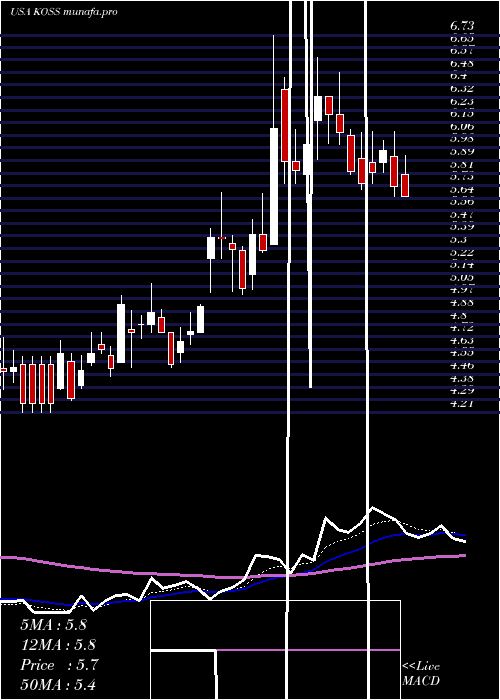Screen dimensions: 500x700
Task: Click the 5.81 price axis label
Action: coord(462,165)
